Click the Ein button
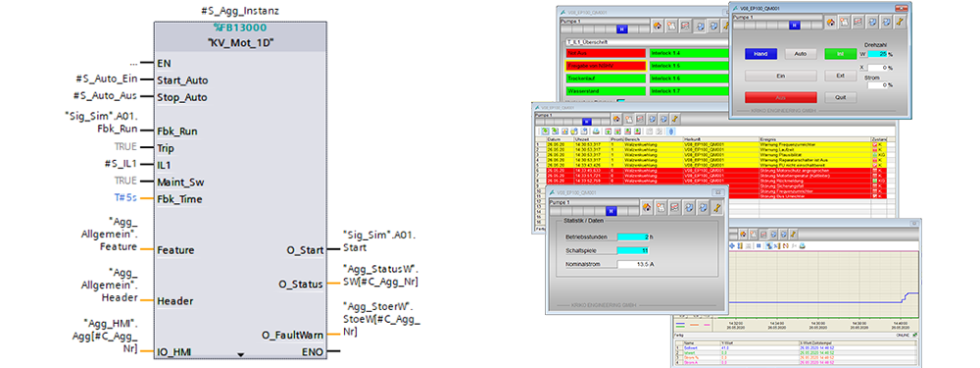 (781, 76)
